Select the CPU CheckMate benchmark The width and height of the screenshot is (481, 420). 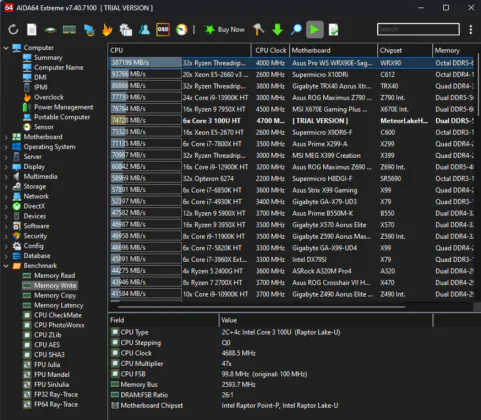pos(58,315)
